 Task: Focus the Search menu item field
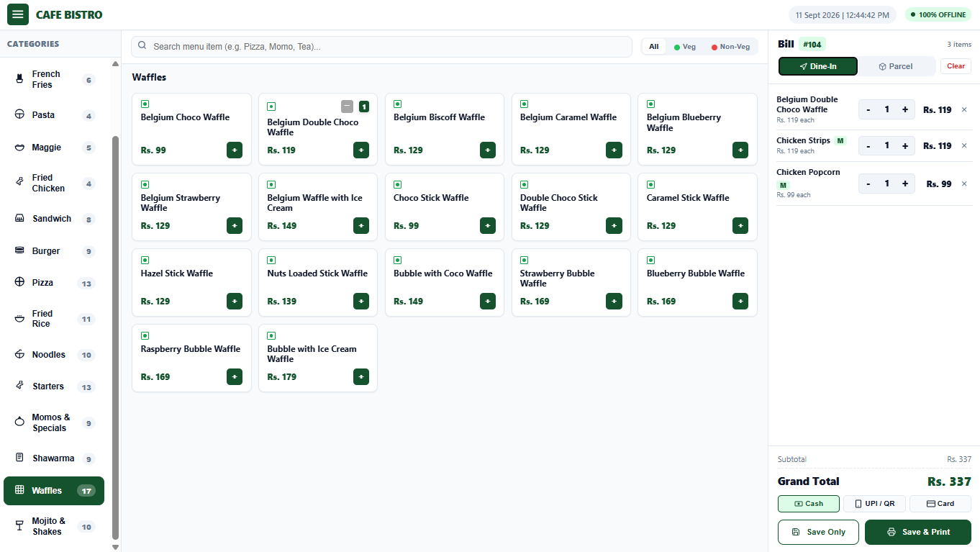click(381, 47)
